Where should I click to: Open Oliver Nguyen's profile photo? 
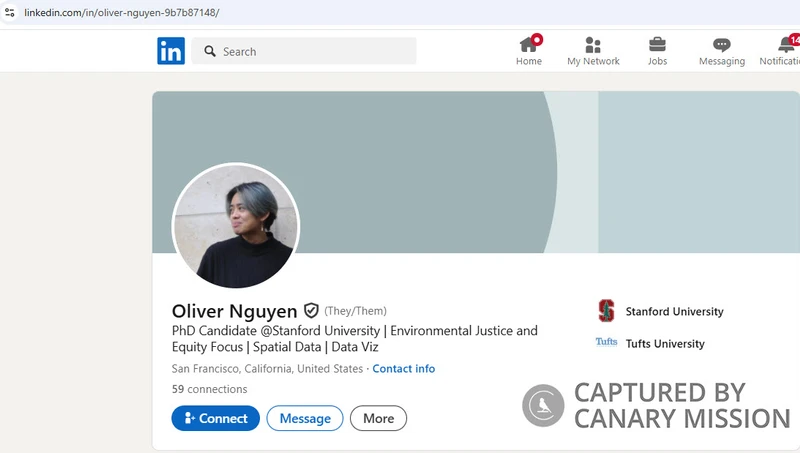(236, 225)
